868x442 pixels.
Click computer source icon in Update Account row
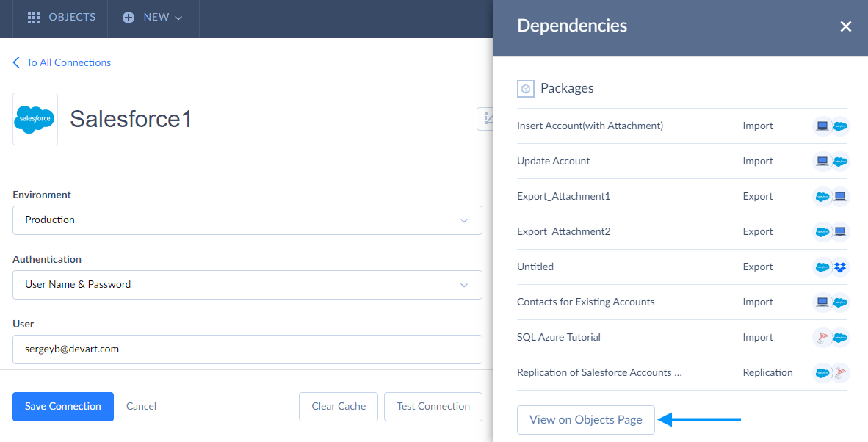tap(822, 162)
